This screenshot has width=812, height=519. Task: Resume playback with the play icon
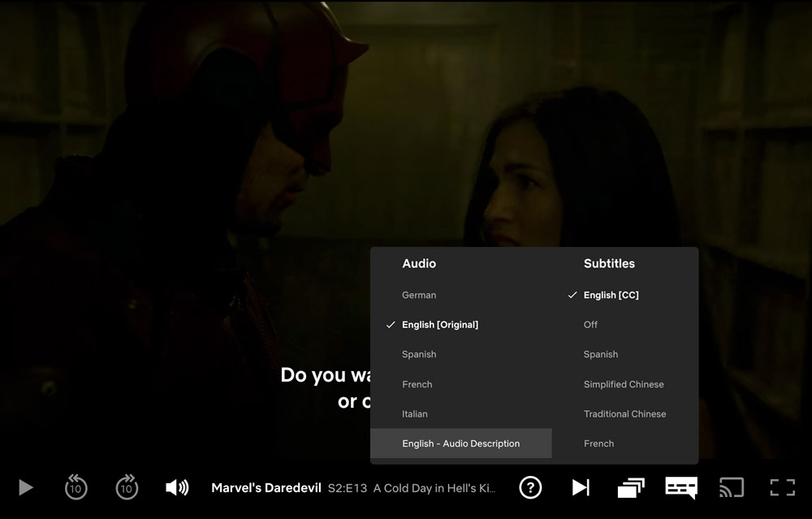(26, 487)
